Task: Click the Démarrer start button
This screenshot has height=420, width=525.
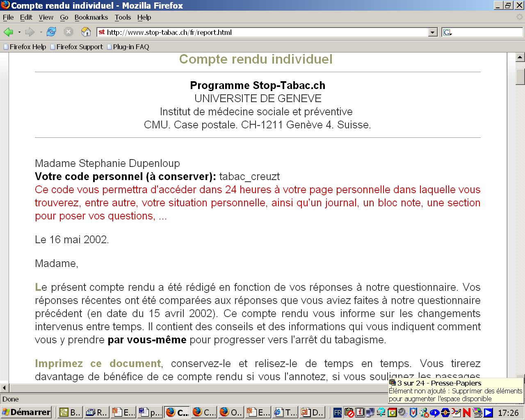Action: tap(26, 412)
